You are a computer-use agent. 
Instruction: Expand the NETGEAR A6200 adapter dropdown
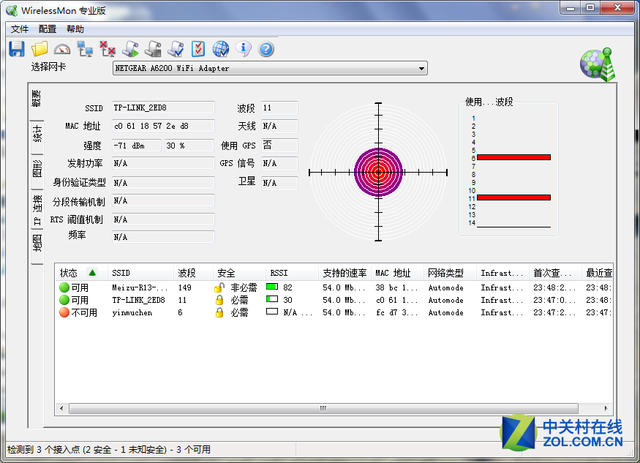[421, 68]
